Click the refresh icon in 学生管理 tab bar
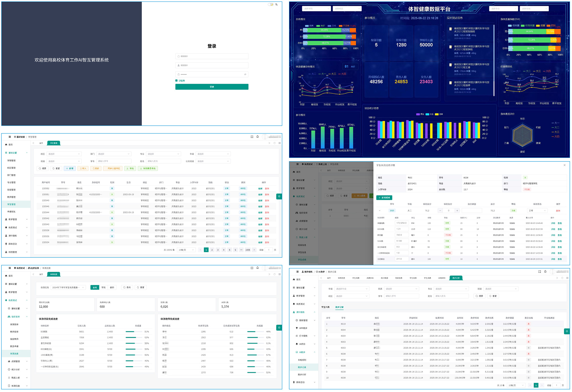Screen dimensions: 572x392 [x=274, y=143]
